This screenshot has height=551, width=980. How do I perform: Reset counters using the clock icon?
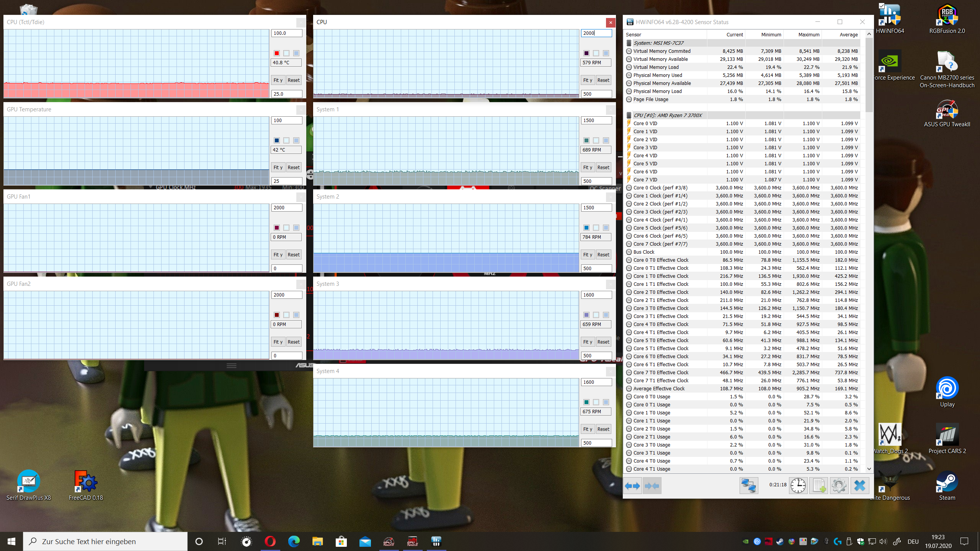coord(798,485)
